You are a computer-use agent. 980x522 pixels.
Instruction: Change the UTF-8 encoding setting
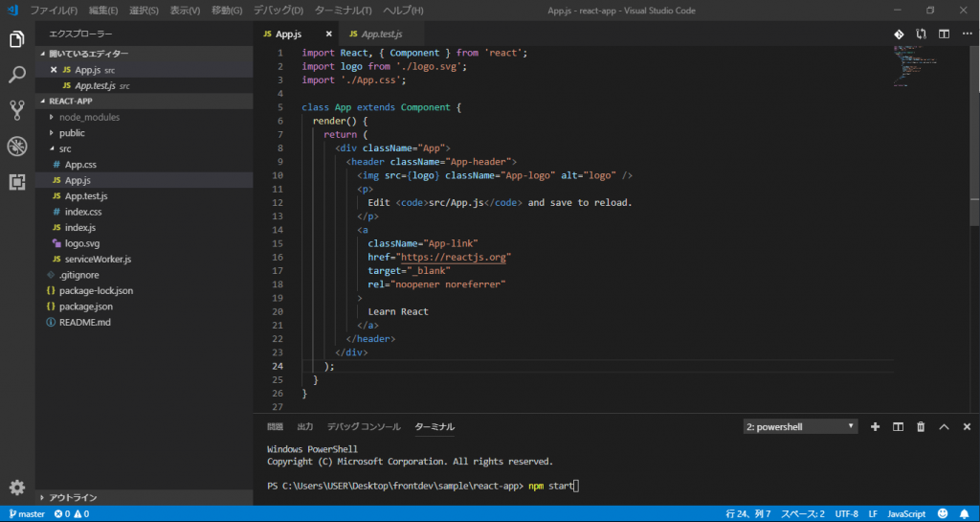tap(846, 514)
